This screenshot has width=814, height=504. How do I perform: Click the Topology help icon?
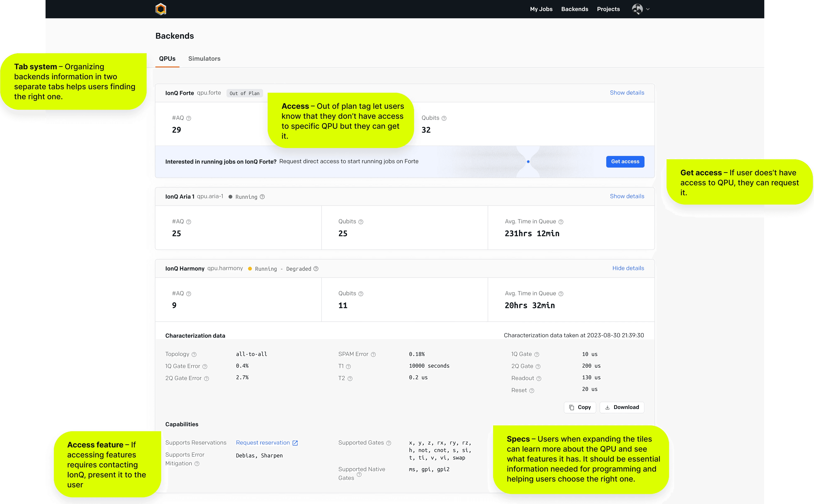pyautogui.click(x=194, y=354)
